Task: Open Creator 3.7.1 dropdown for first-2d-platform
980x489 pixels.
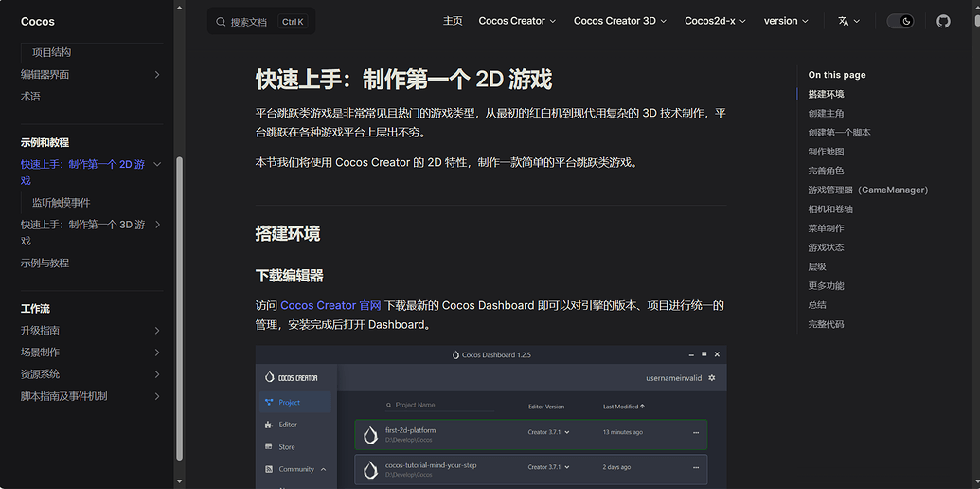Action: point(549,432)
